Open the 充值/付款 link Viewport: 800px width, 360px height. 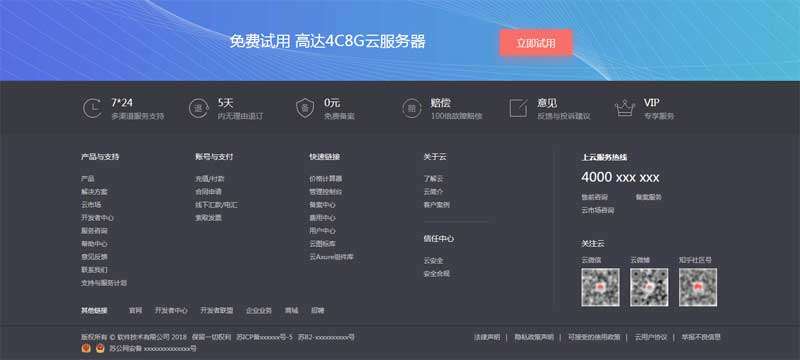tap(209, 179)
